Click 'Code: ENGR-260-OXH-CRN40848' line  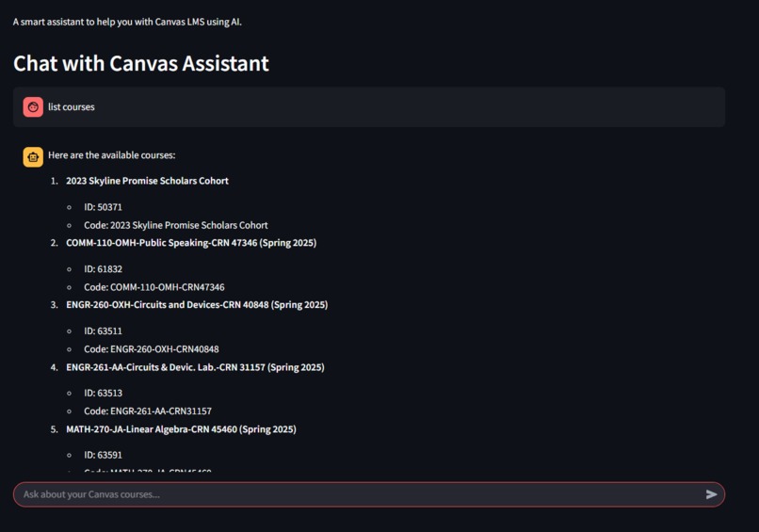click(x=151, y=349)
